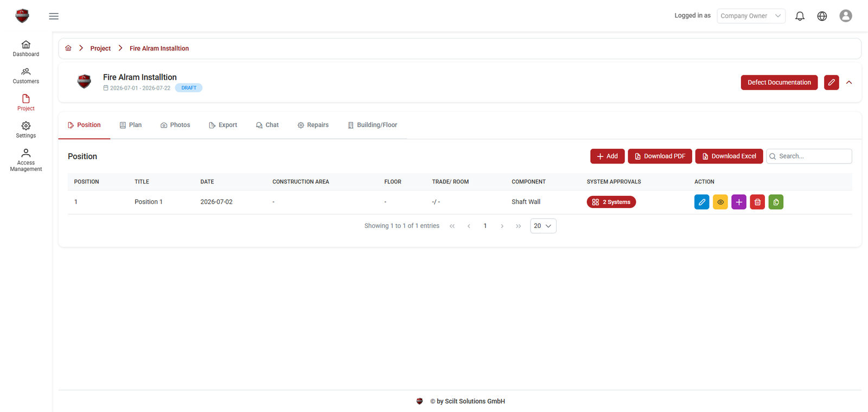Viewport: 868px width, 412px height.
Task: Switch to the Photos tab
Action: [175, 125]
